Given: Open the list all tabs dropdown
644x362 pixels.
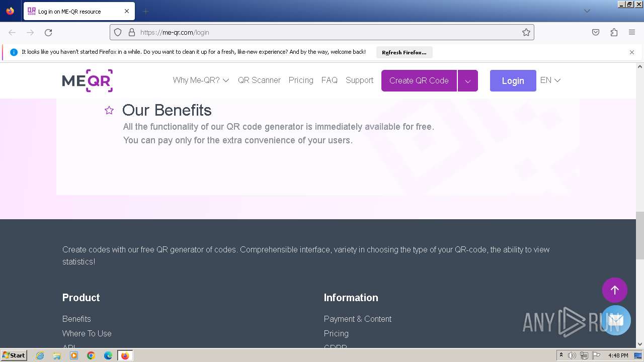Looking at the screenshot, I should tap(587, 11).
